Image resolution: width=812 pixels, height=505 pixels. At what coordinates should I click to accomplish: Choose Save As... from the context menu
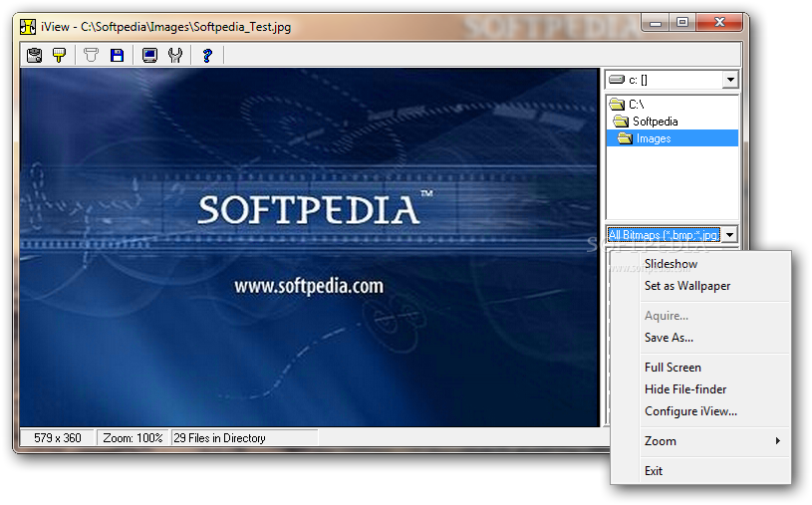click(669, 338)
